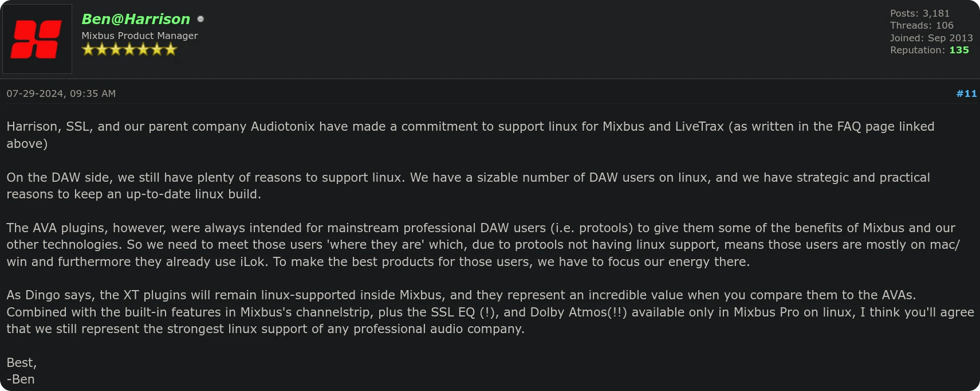Click the post timestamp 07-29-2024, 09:35 AM
The image size is (980, 391).
(x=61, y=93)
